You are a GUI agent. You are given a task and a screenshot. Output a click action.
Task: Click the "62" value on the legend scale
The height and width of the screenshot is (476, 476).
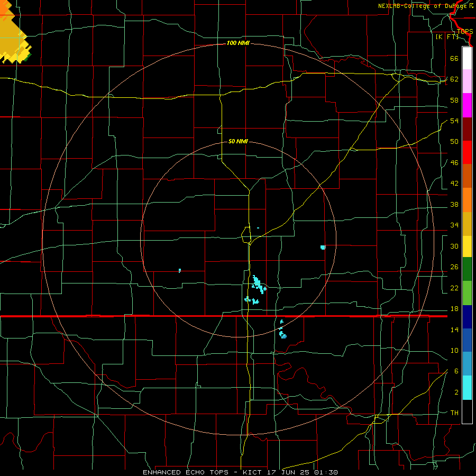pyautogui.click(x=454, y=79)
